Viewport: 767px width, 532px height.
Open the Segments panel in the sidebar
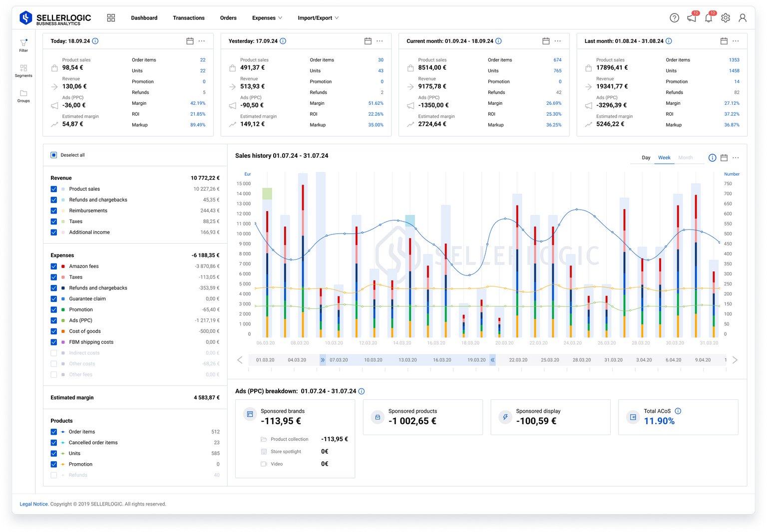pyautogui.click(x=23, y=71)
